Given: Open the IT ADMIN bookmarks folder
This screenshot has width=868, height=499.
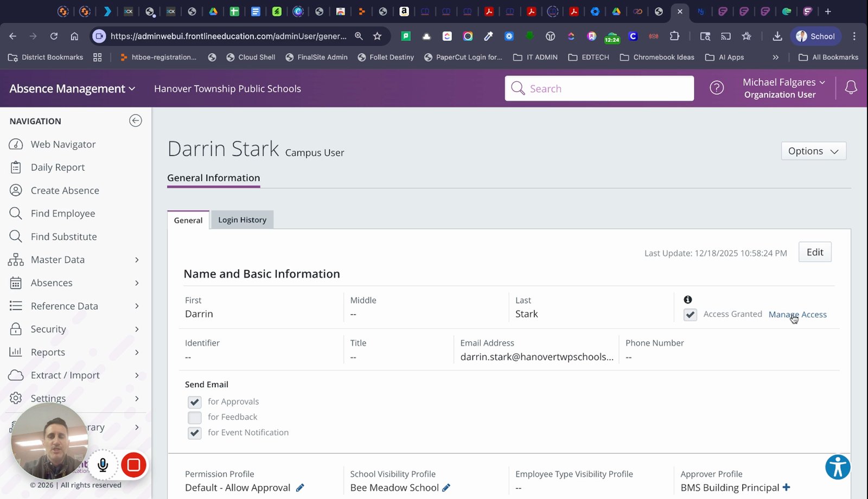Looking at the screenshot, I should (535, 57).
